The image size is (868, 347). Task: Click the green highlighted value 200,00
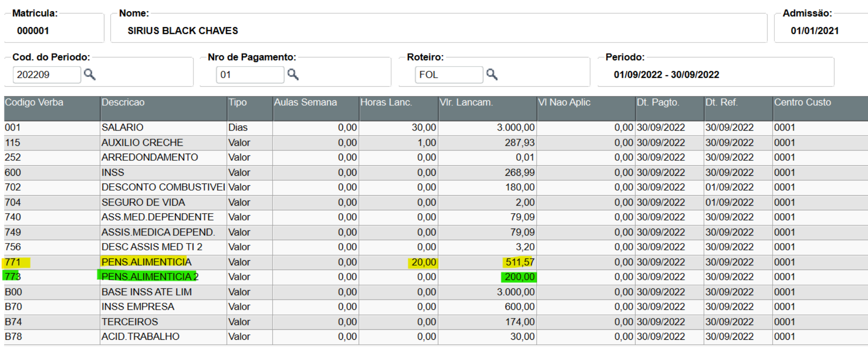coord(519,277)
